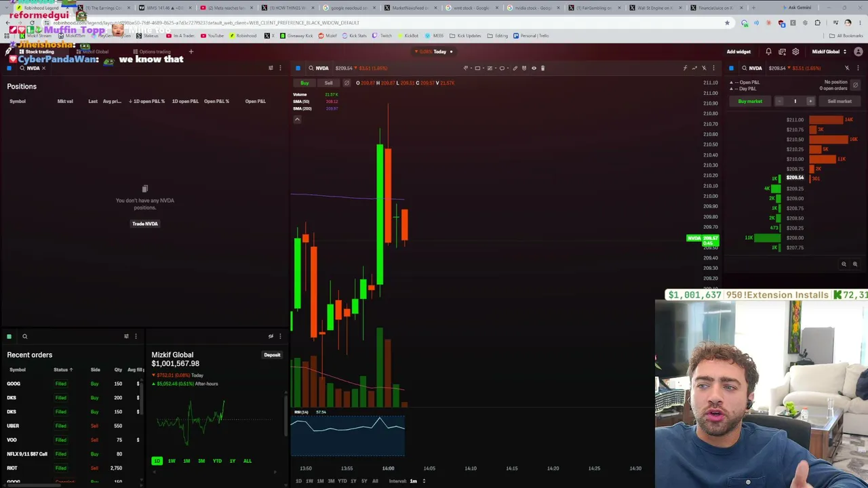Switch to the Stock trading layout tab

(x=37, y=52)
